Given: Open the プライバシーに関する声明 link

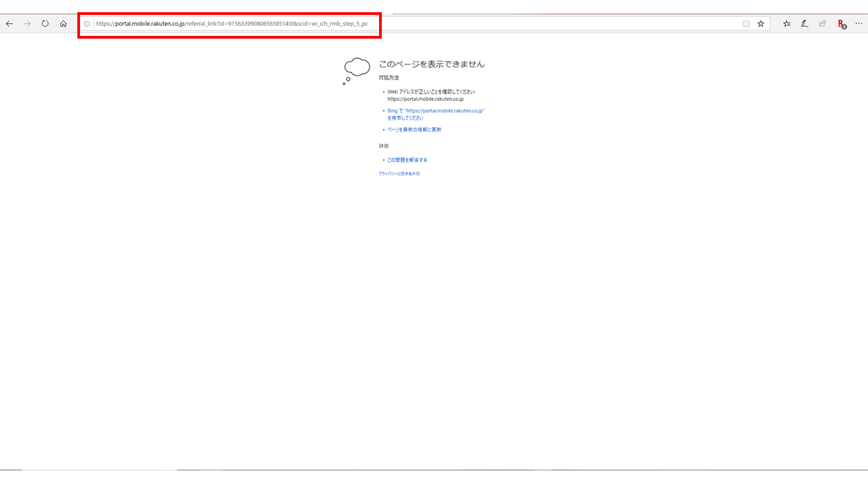Looking at the screenshot, I should click(399, 174).
